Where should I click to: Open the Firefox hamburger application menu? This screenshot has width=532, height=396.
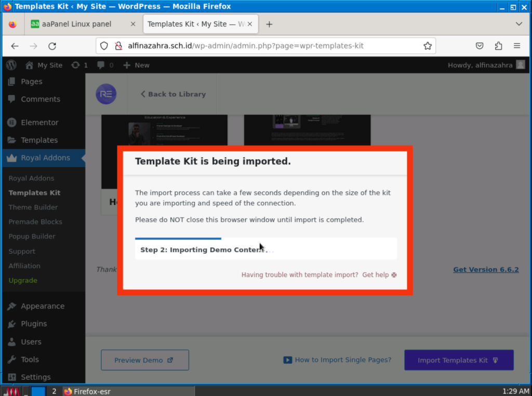517,46
